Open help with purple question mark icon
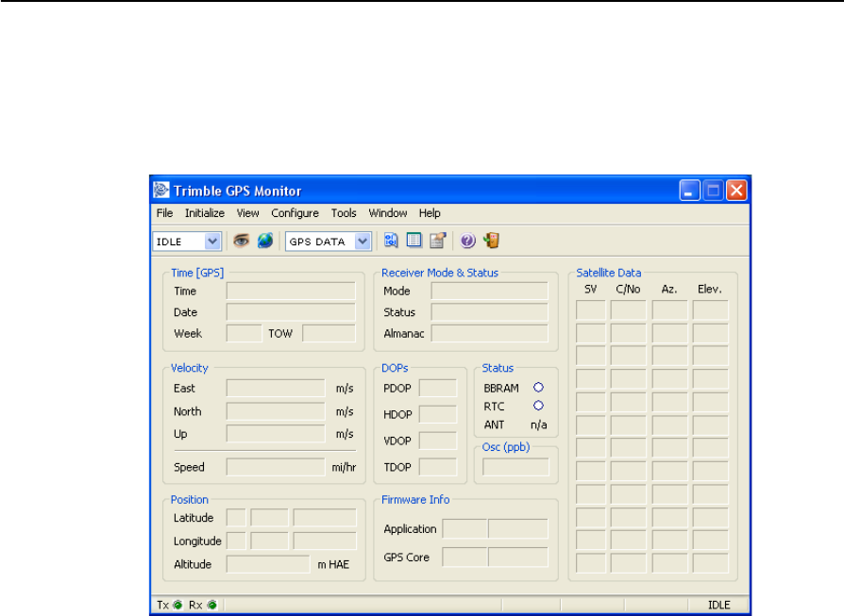Image resolution: width=844 pixels, height=616 pixels. click(467, 241)
